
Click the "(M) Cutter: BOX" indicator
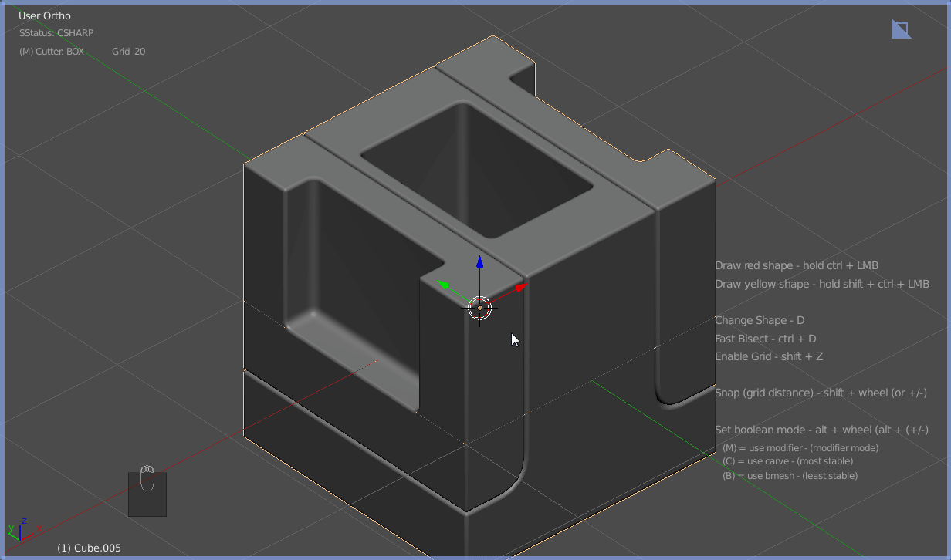(52, 52)
